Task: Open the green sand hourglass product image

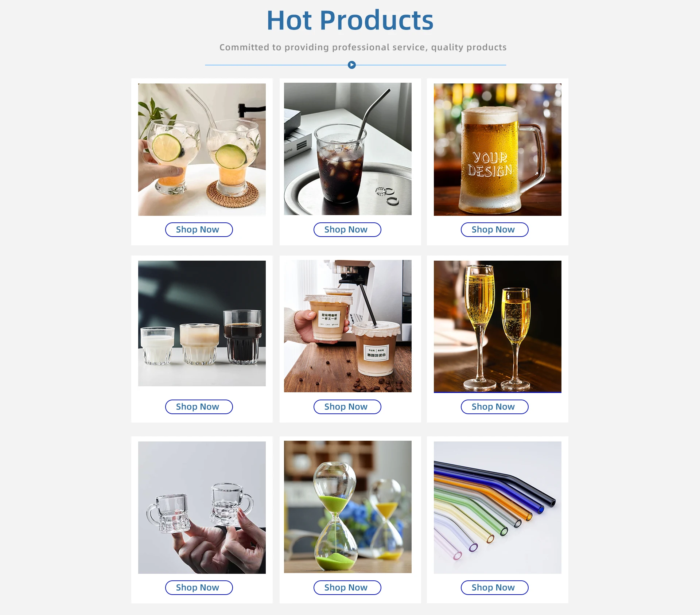Action: click(x=348, y=507)
